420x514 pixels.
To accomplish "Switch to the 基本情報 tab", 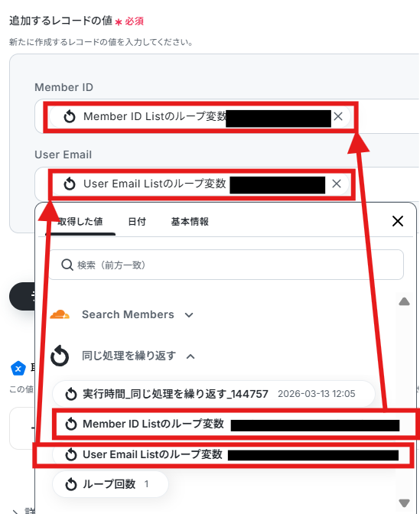I will pyautogui.click(x=190, y=222).
